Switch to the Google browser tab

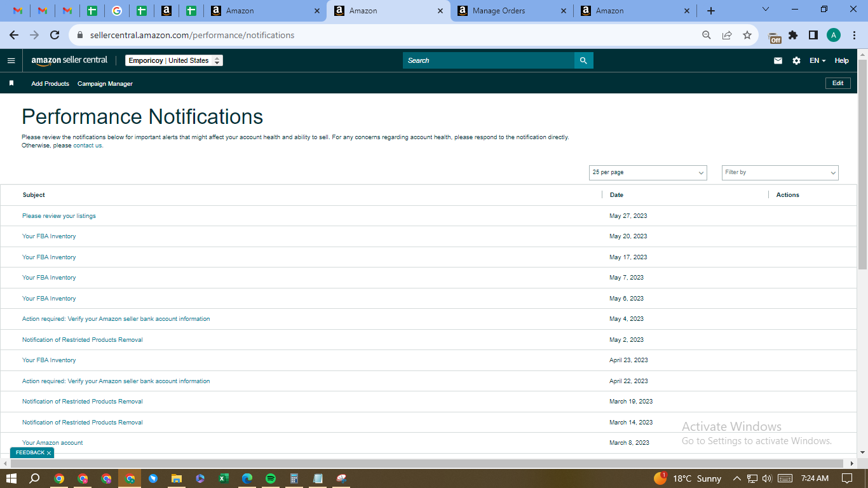117,11
